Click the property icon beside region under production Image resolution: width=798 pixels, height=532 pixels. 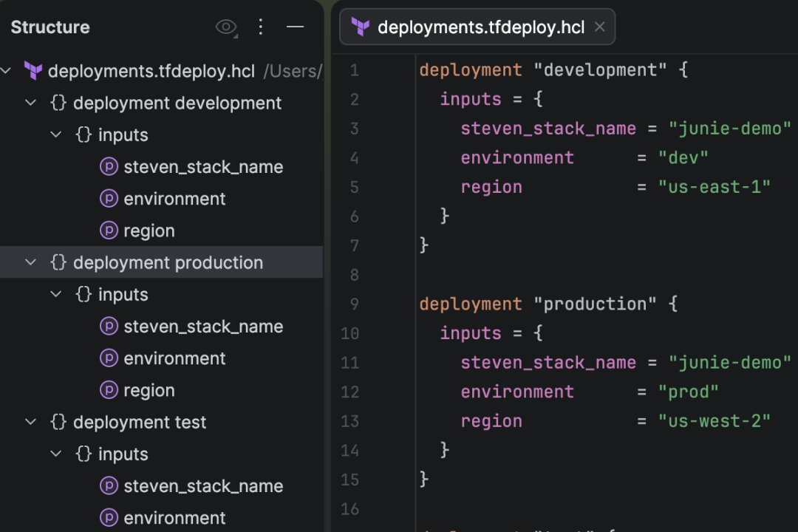109,390
